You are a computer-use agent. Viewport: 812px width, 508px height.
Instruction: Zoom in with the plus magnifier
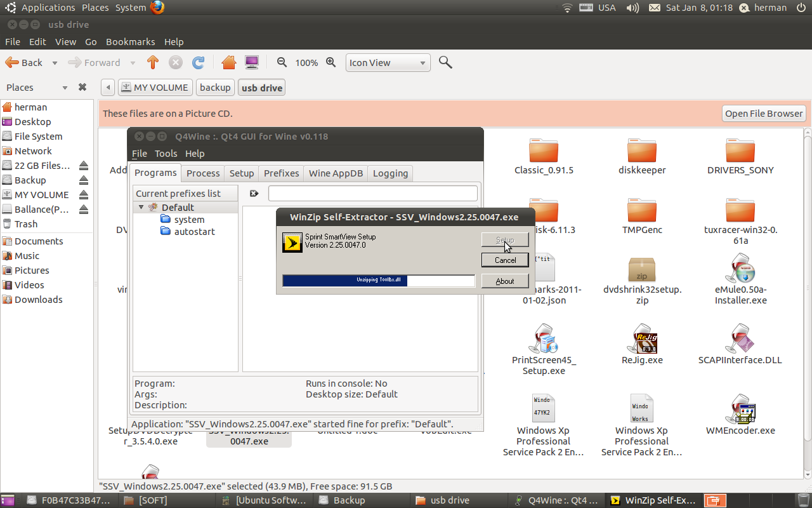pos(331,62)
